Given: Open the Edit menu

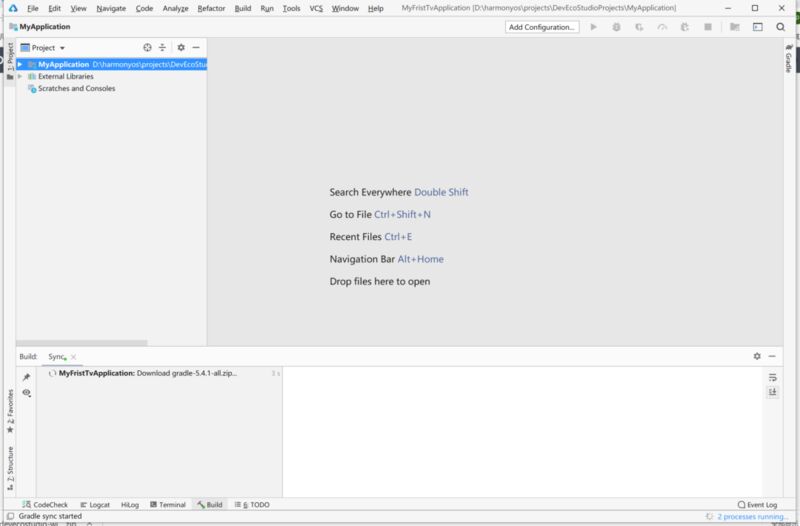Looking at the screenshot, I should point(55,8).
